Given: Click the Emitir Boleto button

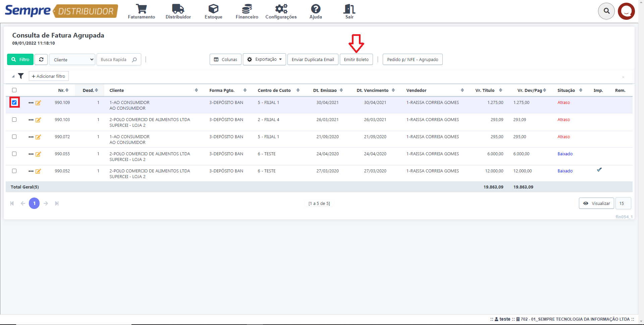Looking at the screenshot, I should 356,59.
